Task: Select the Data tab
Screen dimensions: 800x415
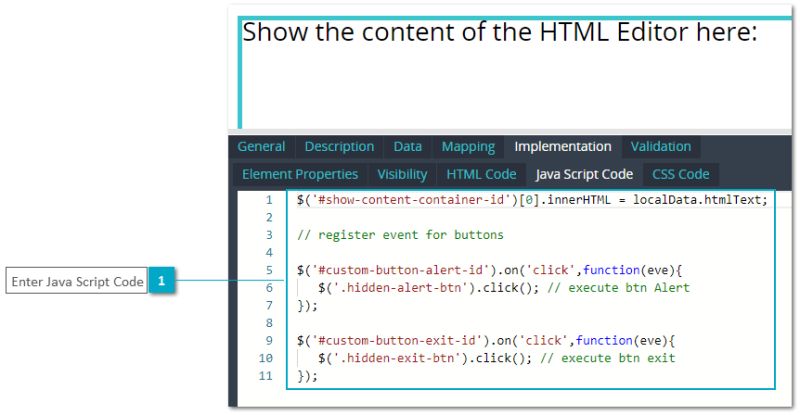Action: coord(408,147)
